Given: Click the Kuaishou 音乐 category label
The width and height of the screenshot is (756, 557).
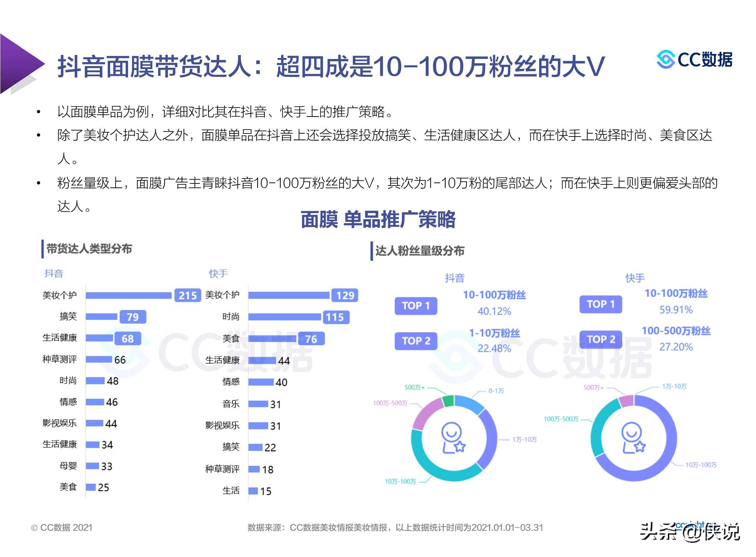Looking at the screenshot, I should click(231, 404).
